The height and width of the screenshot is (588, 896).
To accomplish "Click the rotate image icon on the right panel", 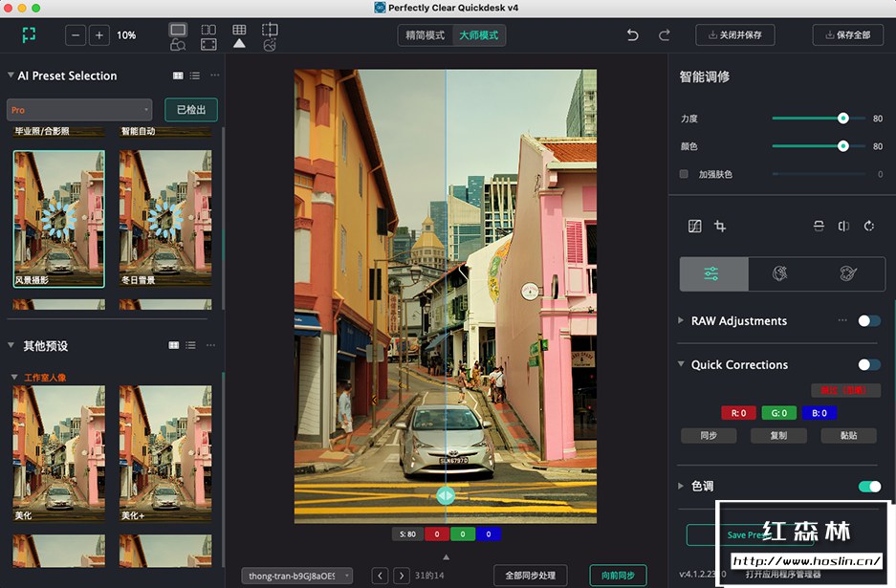I will click(868, 227).
